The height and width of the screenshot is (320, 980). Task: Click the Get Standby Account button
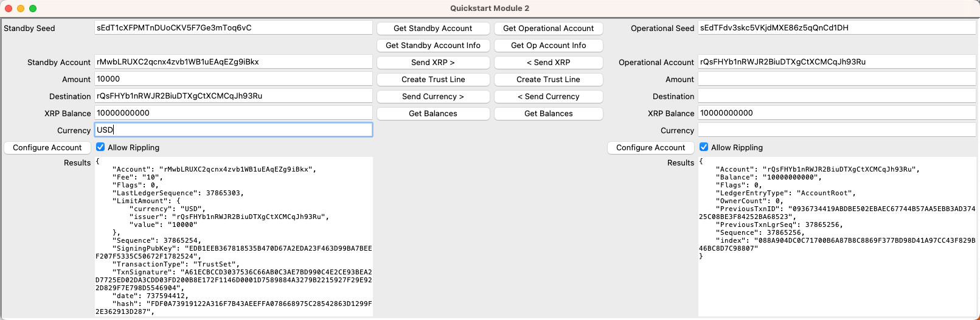[x=433, y=29]
